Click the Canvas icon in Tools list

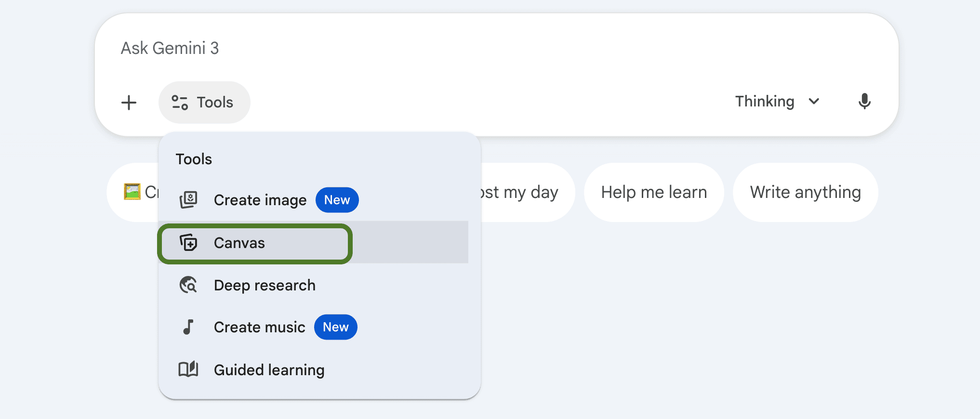click(188, 243)
